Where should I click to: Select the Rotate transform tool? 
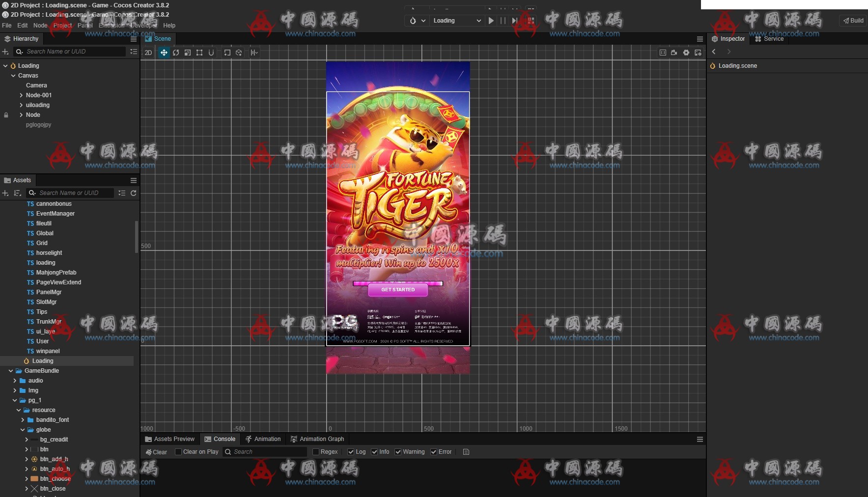pyautogui.click(x=176, y=53)
